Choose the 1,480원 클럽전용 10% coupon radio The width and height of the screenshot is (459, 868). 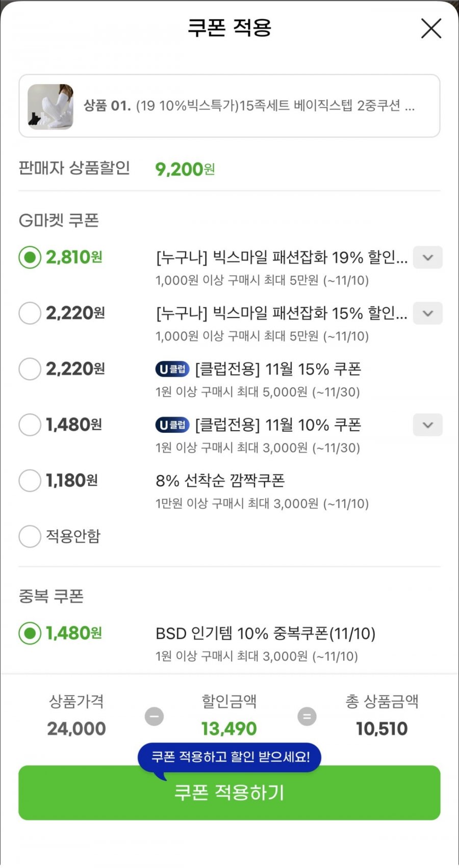(30, 425)
